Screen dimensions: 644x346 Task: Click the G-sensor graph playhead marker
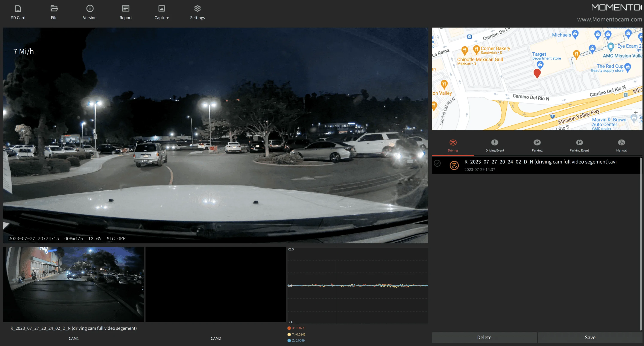pyautogui.click(x=336, y=285)
